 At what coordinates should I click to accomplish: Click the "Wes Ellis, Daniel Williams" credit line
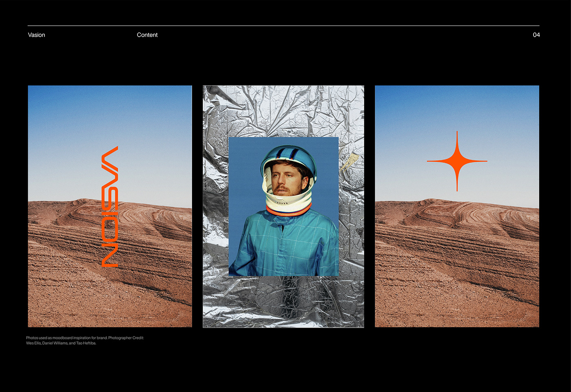click(61, 343)
